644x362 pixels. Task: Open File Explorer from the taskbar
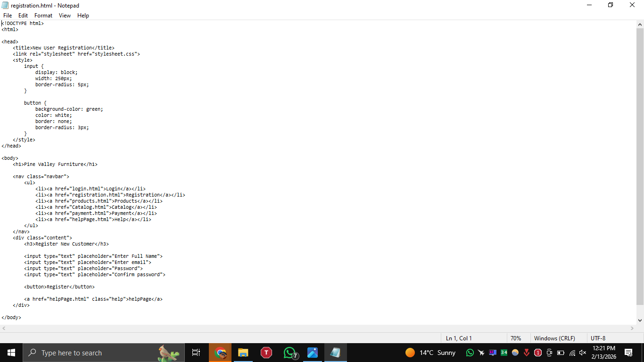coord(243,352)
